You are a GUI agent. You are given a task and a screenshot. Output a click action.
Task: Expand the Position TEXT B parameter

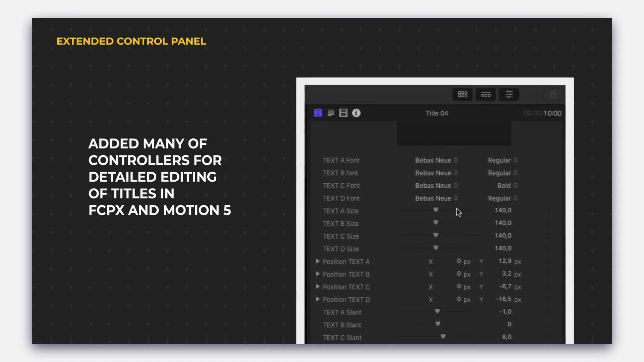pos(318,274)
